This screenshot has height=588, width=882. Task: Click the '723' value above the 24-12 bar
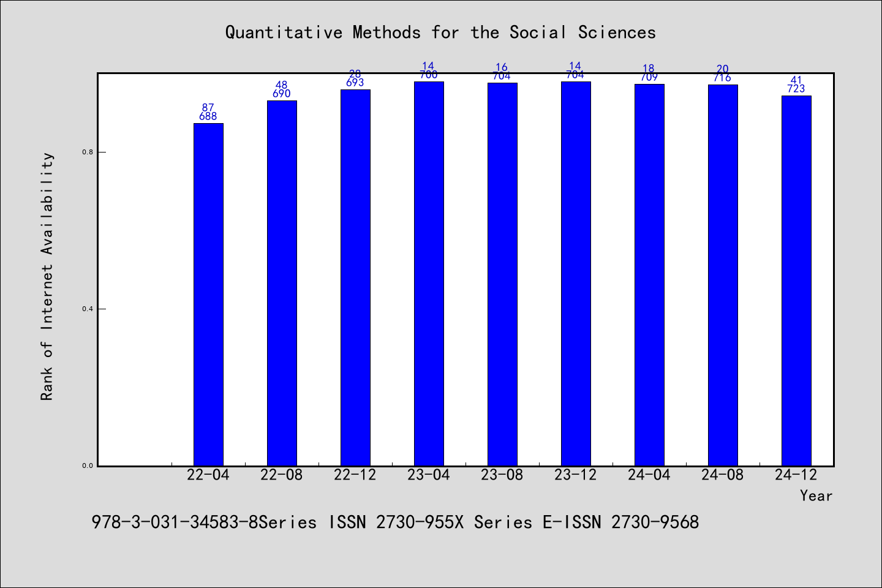pos(796,89)
